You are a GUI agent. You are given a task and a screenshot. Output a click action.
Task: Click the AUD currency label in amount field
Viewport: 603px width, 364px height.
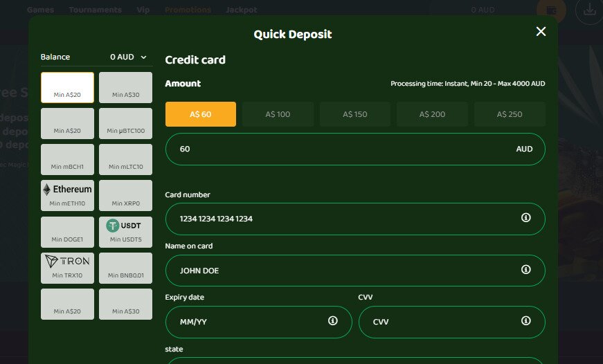click(x=524, y=149)
